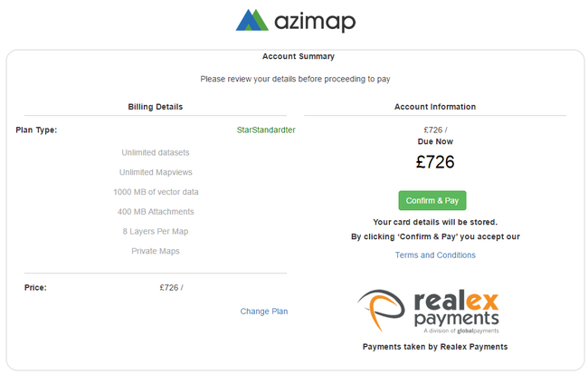Click the Billing Details heading
Image resolution: width=588 pixels, height=375 pixels.
point(156,107)
